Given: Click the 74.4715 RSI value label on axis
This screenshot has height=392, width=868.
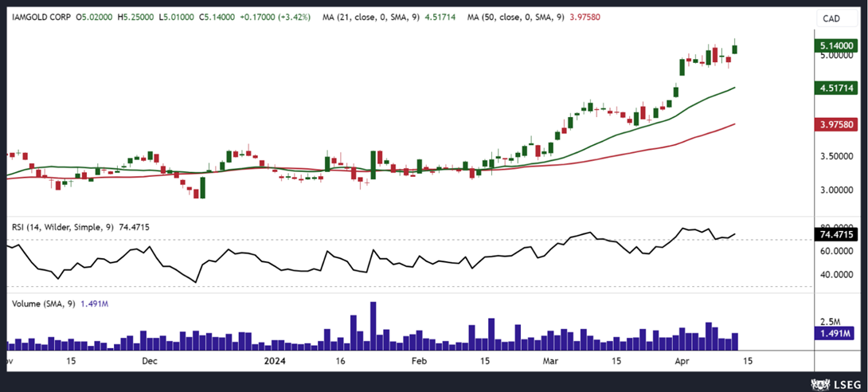Looking at the screenshot, I should click(835, 235).
